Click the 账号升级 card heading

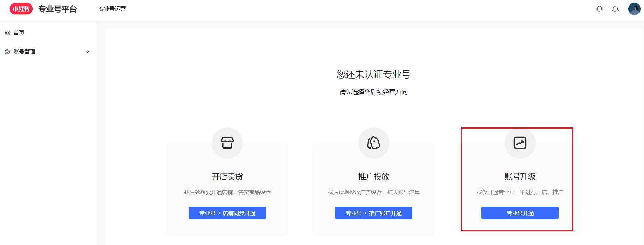[520, 176]
